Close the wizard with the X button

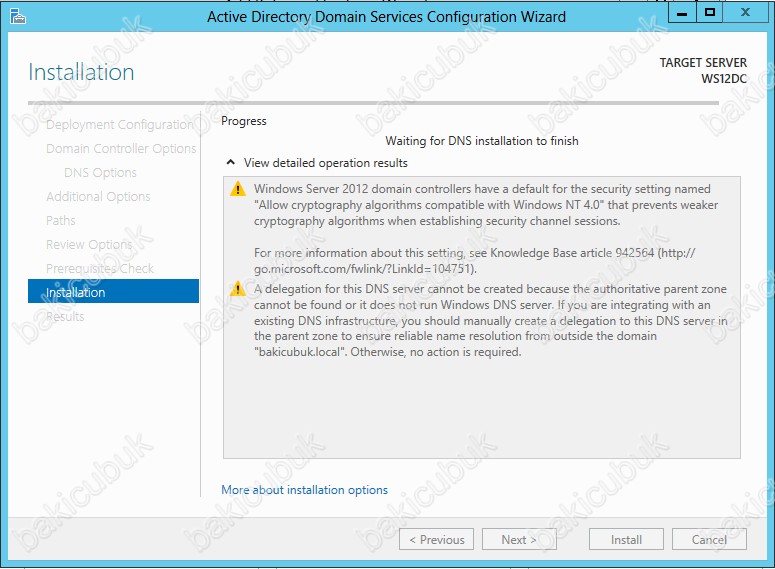pos(745,13)
